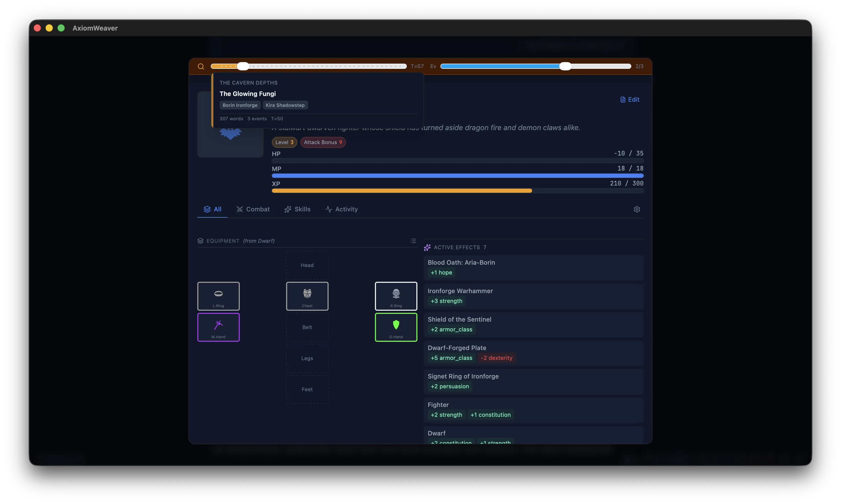
Task: Select the Chest armor slot icon
Action: click(307, 293)
